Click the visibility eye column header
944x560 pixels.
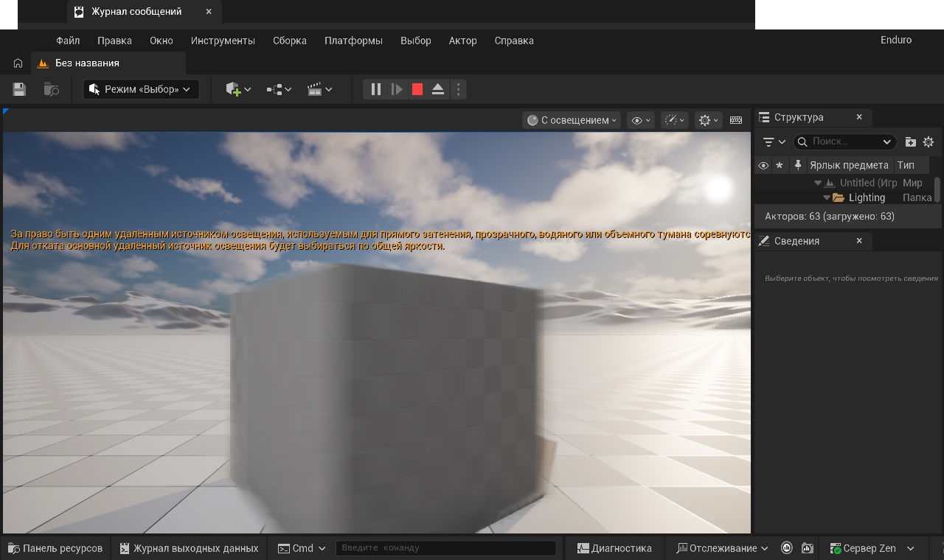pyautogui.click(x=763, y=165)
